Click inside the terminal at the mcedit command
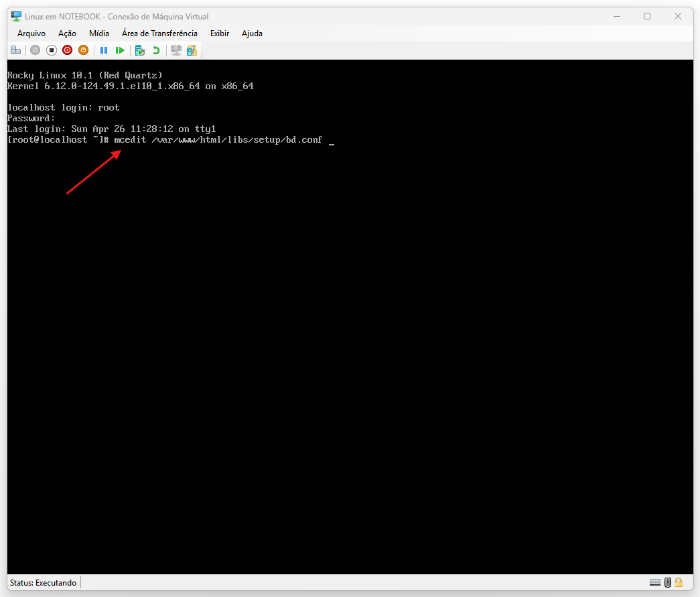700x597 pixels. click(x=218, y=139)
